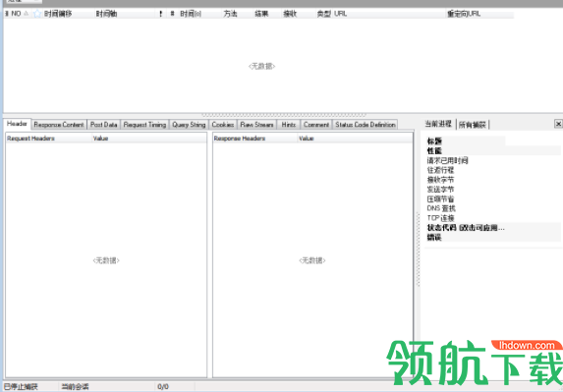
Task: Open the Raw Stream tab
Action: (x=256, y=125)
